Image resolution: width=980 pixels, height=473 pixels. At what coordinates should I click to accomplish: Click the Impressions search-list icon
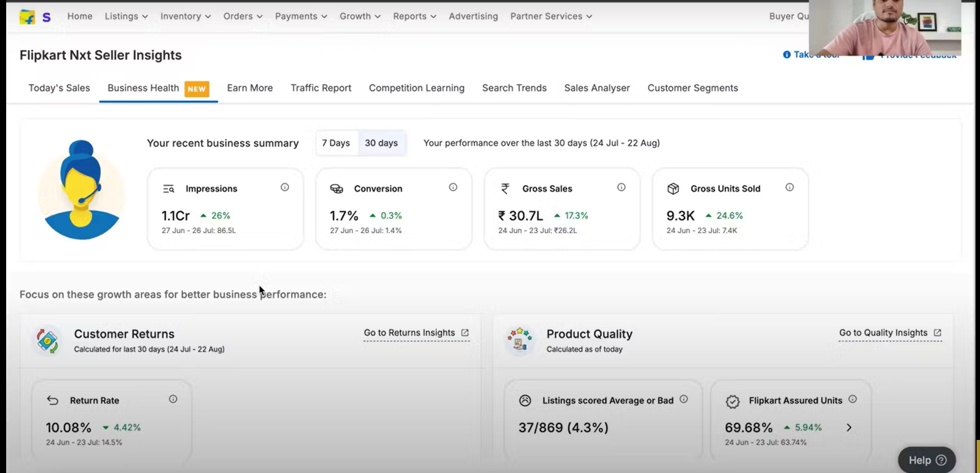click(169, 189)
